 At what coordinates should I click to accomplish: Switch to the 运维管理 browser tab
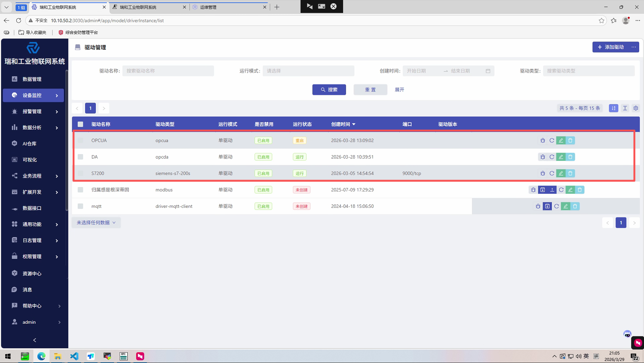(228, 7)
